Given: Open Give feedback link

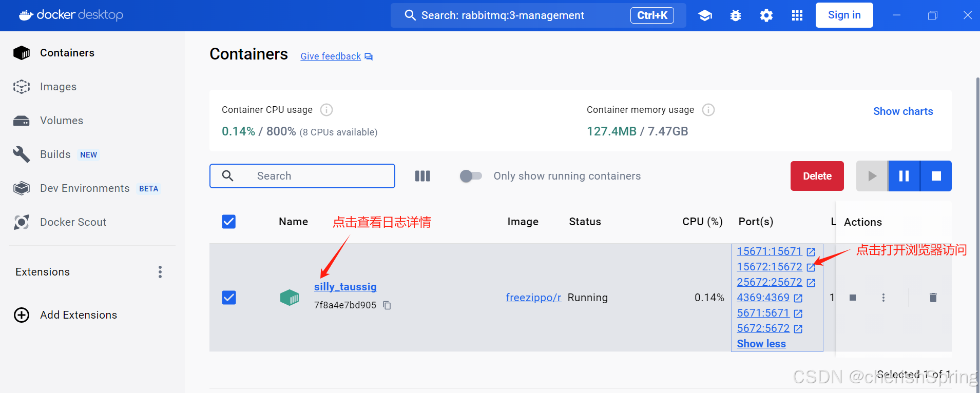Looking at the screenshot, I should click(x=331, y=56).
